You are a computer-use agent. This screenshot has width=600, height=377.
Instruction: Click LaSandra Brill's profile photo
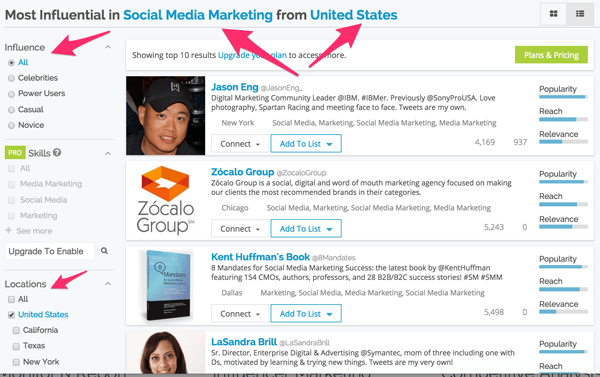165,352
